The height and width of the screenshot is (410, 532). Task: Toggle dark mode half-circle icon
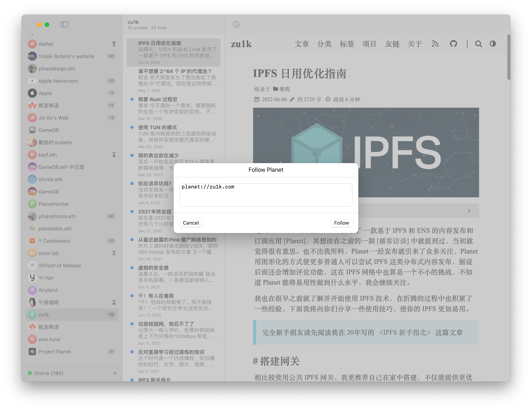tap(493, 44)
